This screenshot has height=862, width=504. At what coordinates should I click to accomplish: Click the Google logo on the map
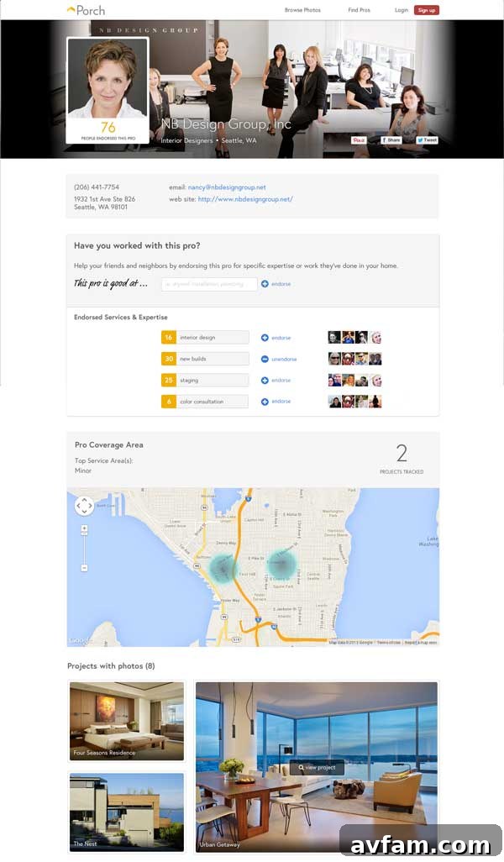tap(81, 640)
